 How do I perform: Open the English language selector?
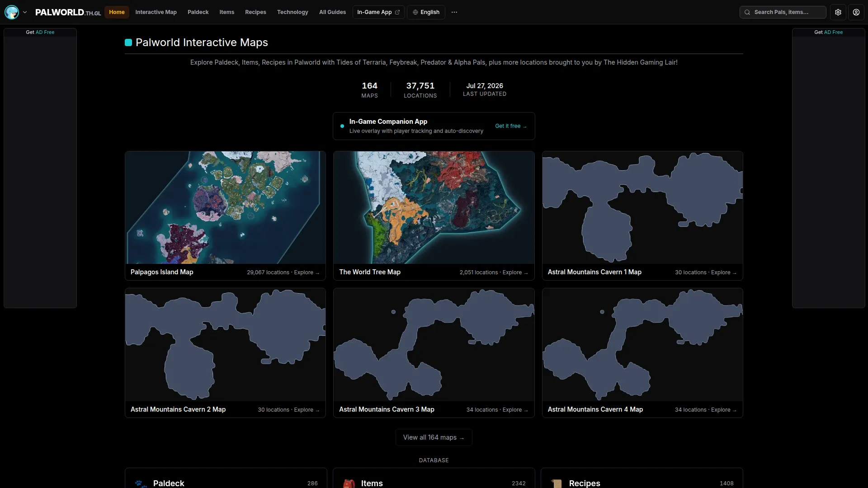click(426, 12)
